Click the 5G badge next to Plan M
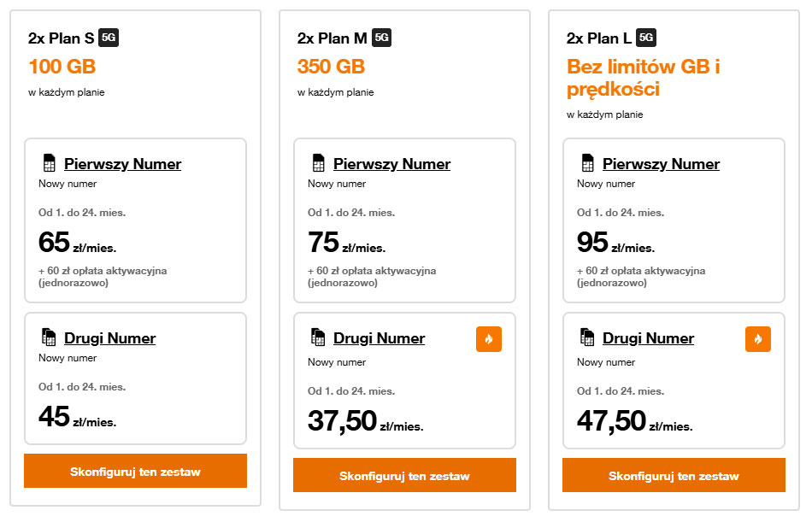Image resolution: width=812 pixels, height=522 pixels. click(x=382, y=38)
